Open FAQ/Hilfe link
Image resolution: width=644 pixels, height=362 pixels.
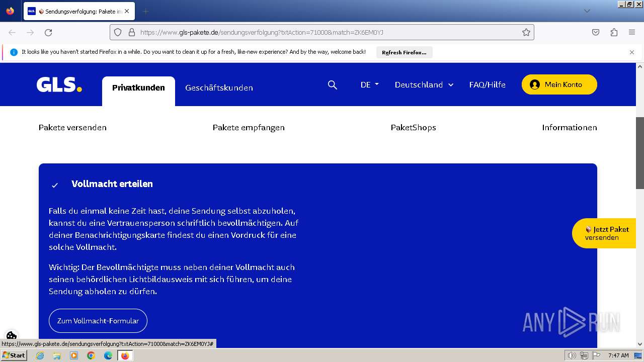487,84
